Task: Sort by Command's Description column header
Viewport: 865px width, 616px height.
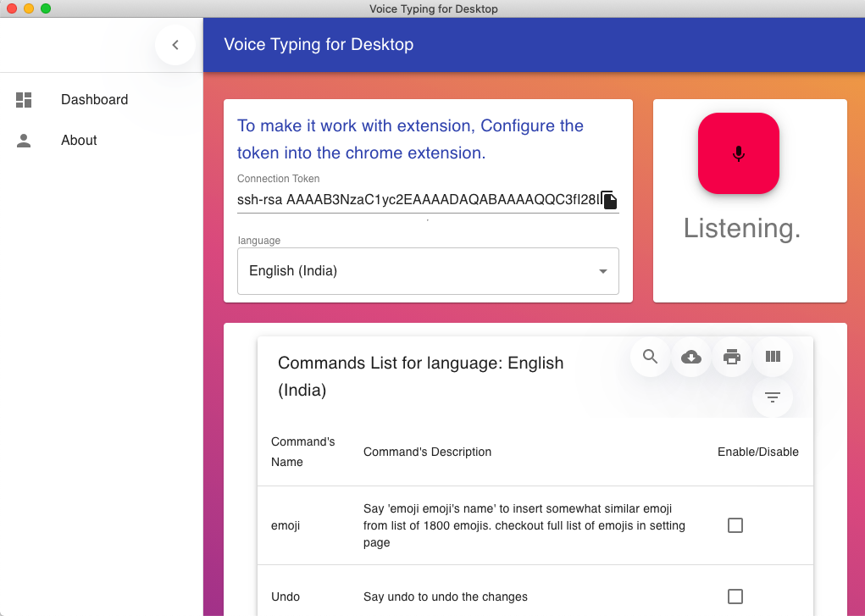Action: point(428,452)
